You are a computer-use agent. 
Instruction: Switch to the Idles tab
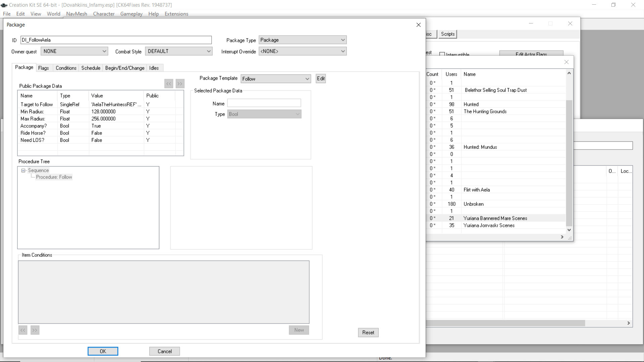(x=154, y=68)
